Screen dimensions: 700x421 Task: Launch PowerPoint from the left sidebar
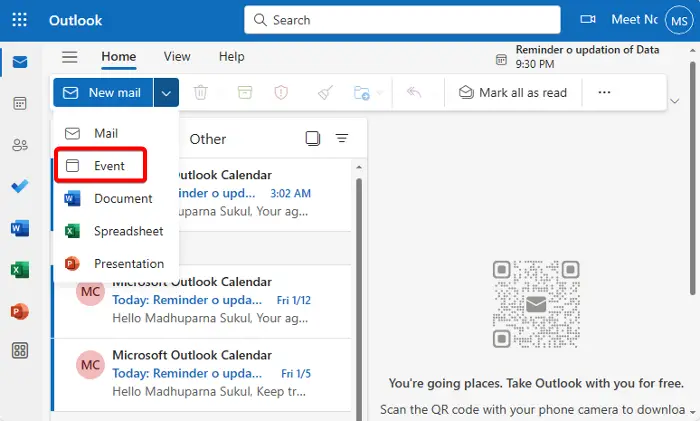(x=20, y=310)
